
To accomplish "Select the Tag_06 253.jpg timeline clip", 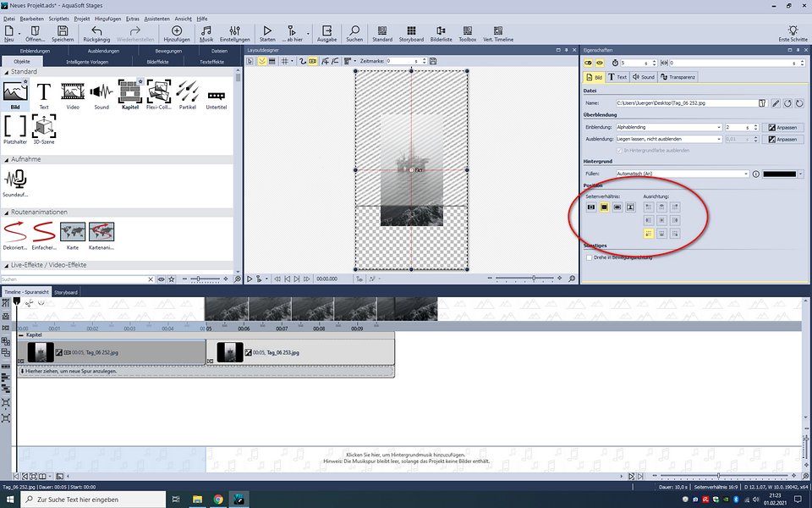I will [300, 352].
